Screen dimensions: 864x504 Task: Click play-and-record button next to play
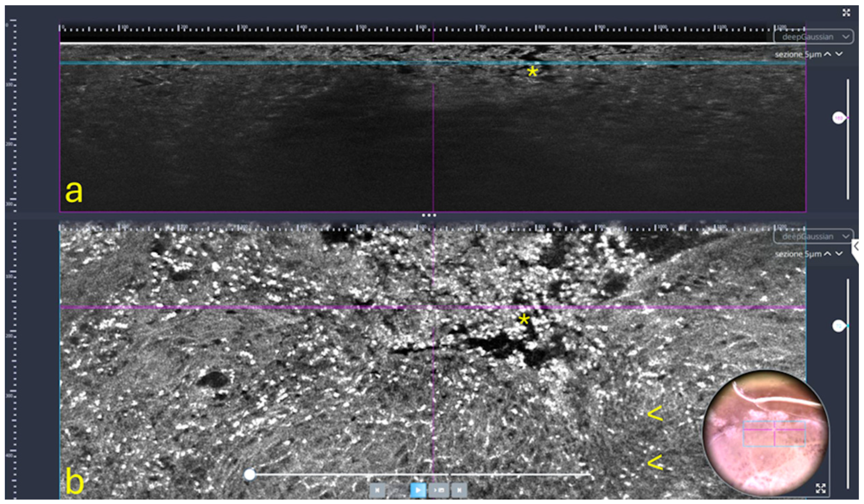[439, 490]
